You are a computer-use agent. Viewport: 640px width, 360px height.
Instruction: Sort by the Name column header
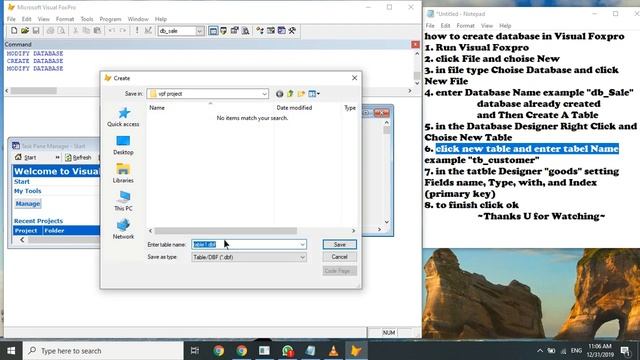157,108
